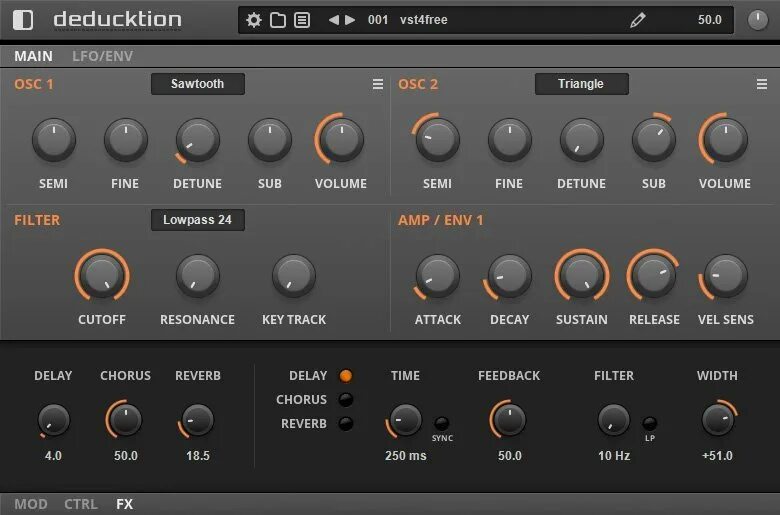
Task: Click the OSC 2 SEMI knob
Action: (438, 140)
